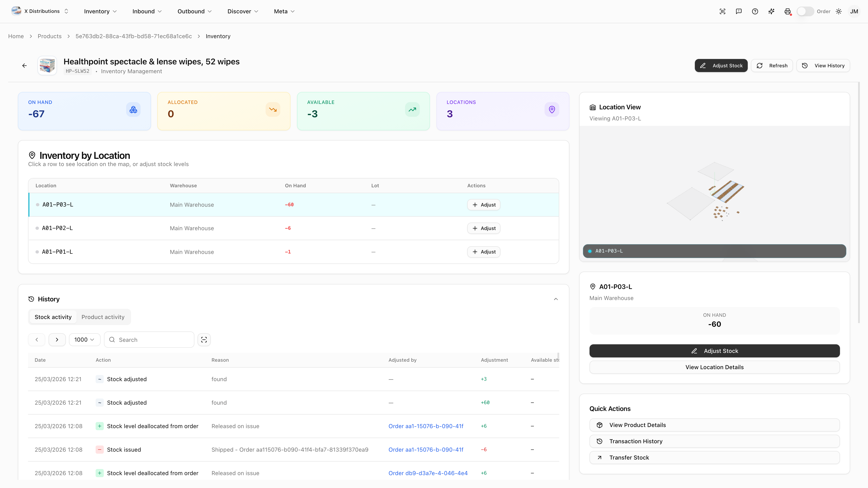
Task: Click View Location Details button
Action: (x=714, y=367)
